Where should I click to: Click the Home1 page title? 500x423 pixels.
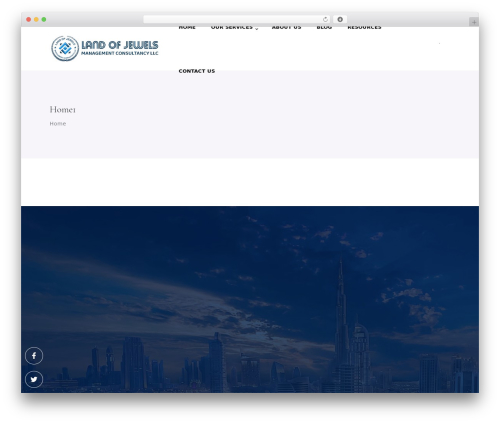pyautogui.click(x=63, y=109)
